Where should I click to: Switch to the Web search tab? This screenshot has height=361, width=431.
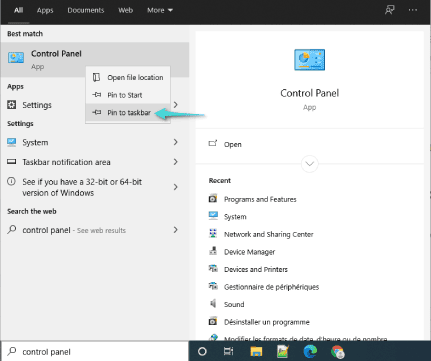125,10
